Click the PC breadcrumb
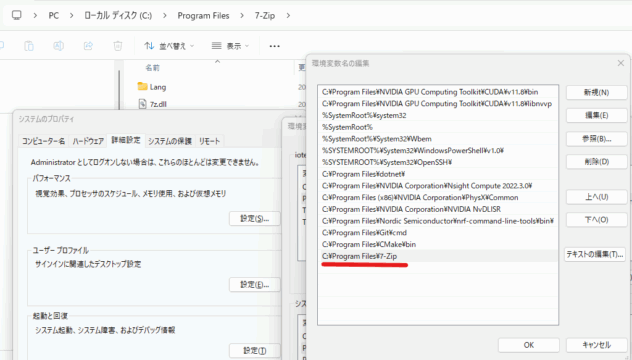 [x=54, y=15]
